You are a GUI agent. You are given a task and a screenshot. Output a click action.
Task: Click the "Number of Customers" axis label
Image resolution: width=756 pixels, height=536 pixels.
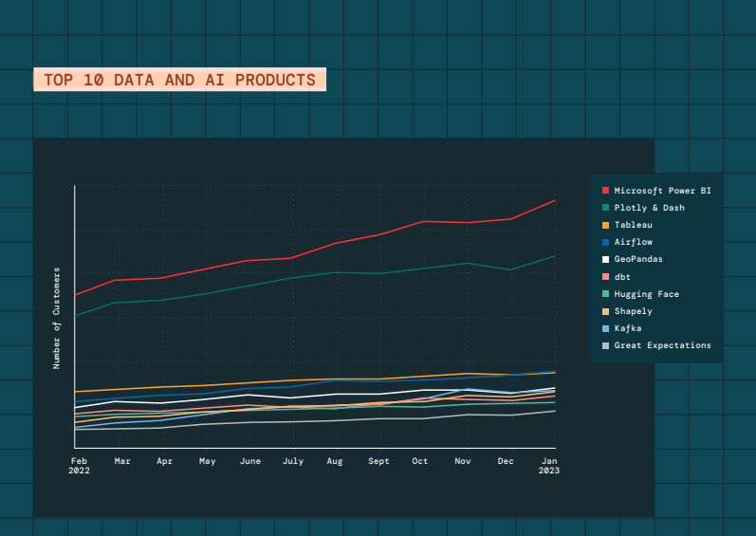[57, 318]
